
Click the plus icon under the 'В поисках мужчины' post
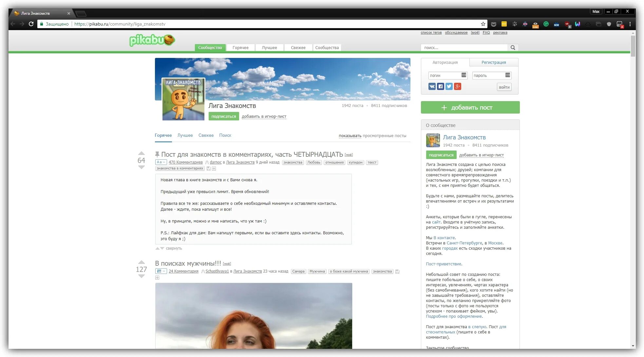(157, 277)
